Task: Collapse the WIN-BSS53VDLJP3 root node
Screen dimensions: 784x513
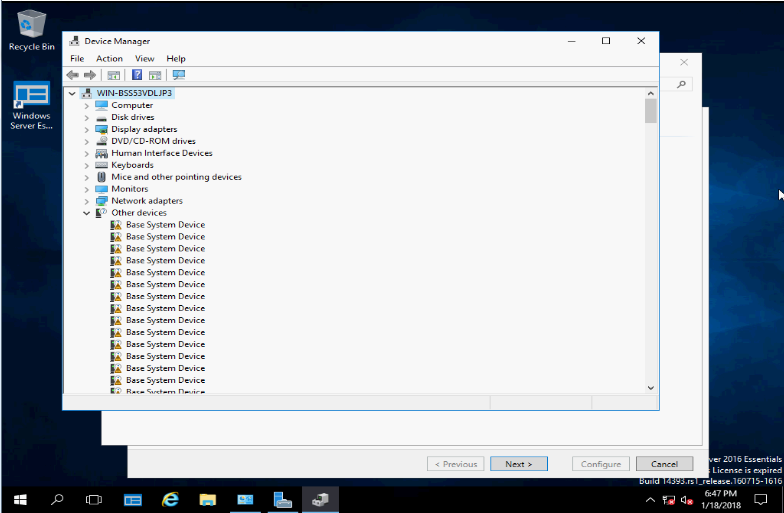Action: point(72,94)
